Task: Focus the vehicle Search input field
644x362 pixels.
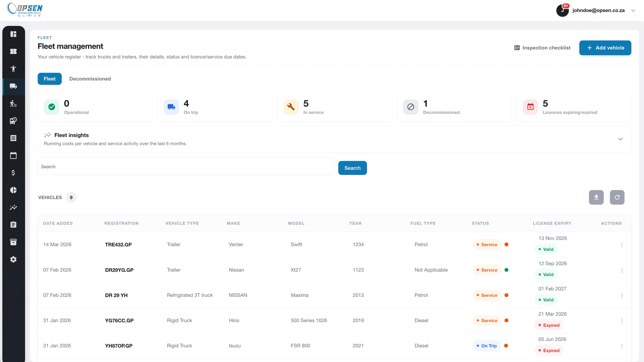Action: pos(186,167)
